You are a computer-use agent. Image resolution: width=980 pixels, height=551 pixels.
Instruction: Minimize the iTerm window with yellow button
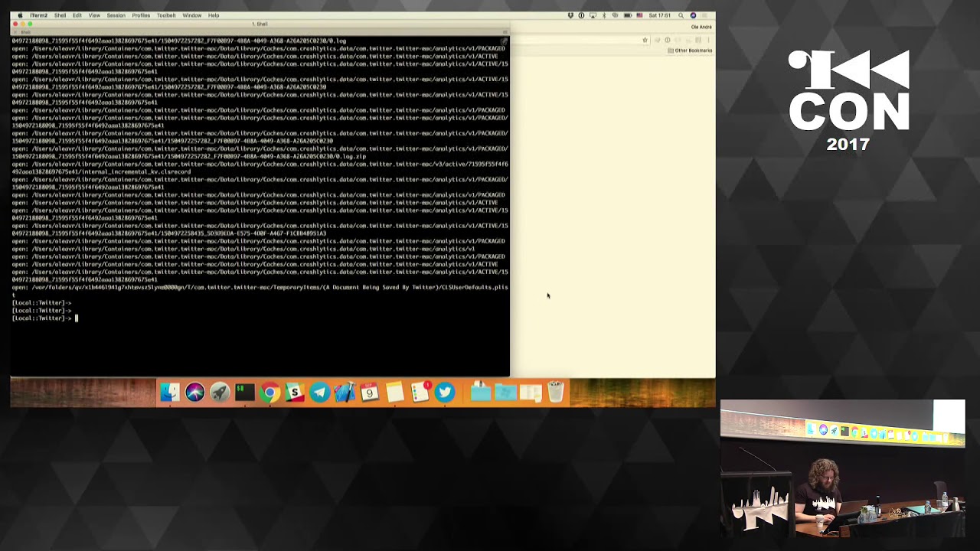coord(23,24)
